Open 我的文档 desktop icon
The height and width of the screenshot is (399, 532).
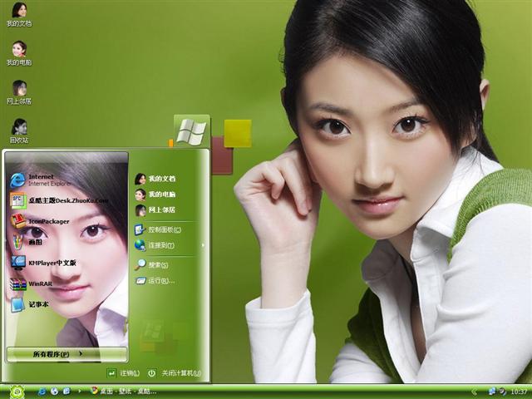19,15
